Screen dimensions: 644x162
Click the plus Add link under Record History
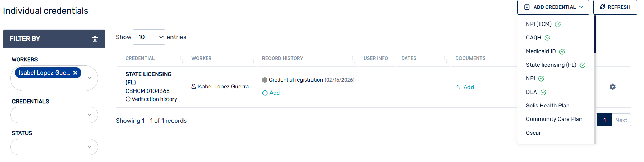tap(271, 93)
